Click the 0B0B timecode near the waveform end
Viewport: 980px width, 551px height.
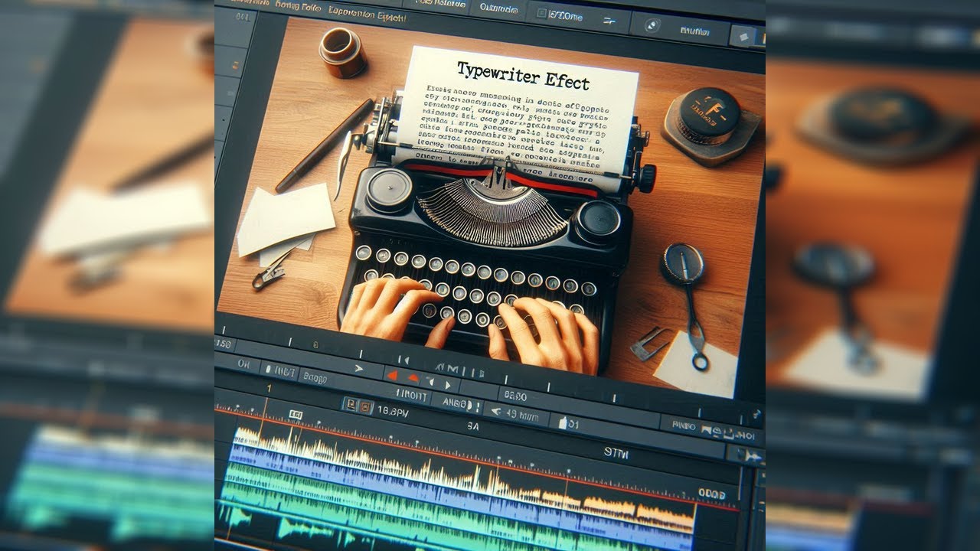(x=711, y=493)
